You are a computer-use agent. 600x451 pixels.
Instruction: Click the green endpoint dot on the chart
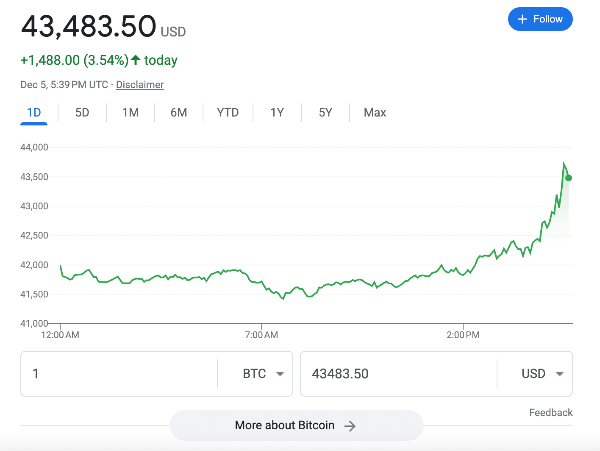[x=569, y=178]
